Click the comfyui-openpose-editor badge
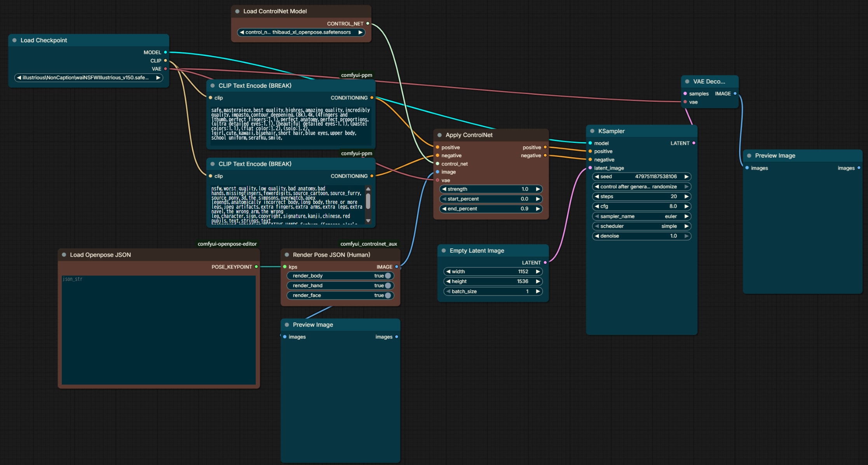Screen dimensions: 868x465 point(227,244)
